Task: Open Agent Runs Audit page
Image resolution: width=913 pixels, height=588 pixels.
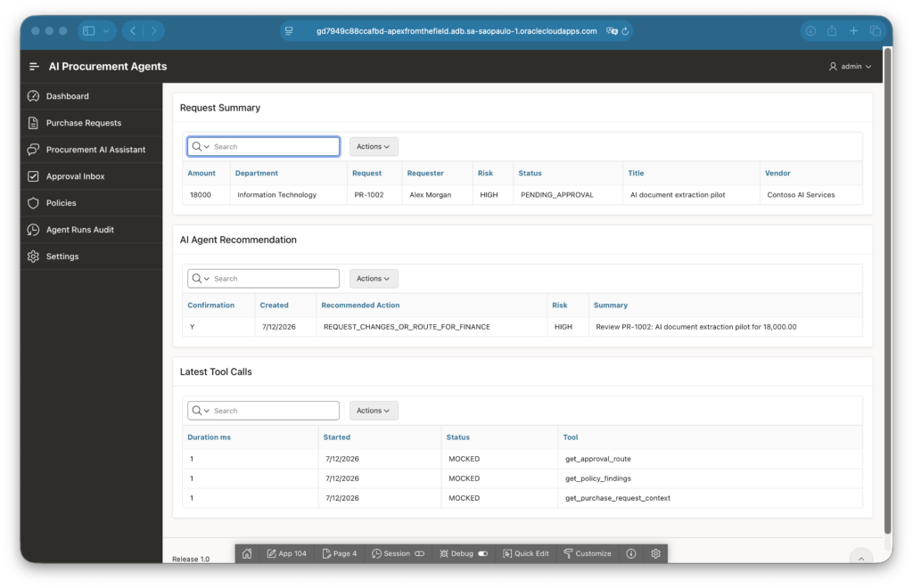Action: click(x=92, y=230)
